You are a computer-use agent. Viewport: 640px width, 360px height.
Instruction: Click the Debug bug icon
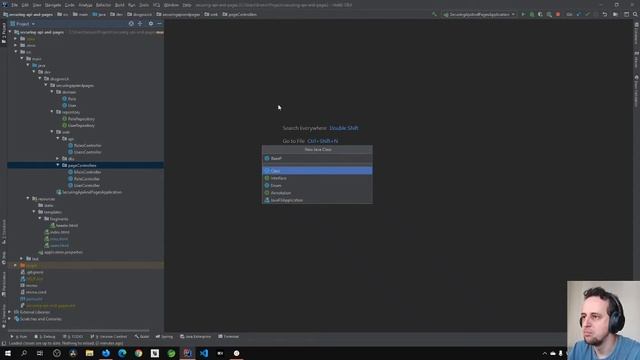tap(532, 14)
